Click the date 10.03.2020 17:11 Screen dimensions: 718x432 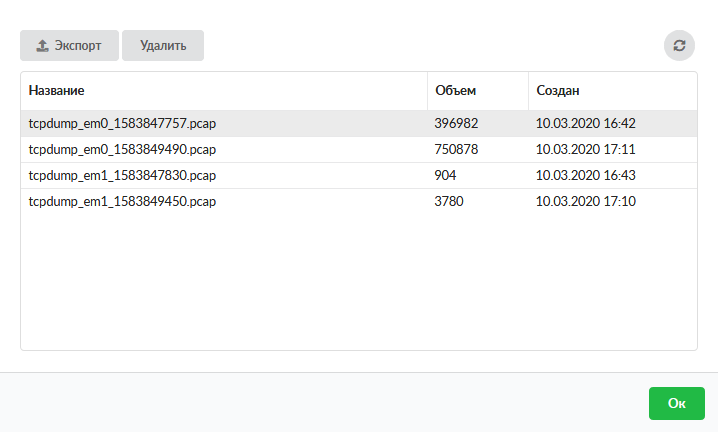click(x=586, y=149)
